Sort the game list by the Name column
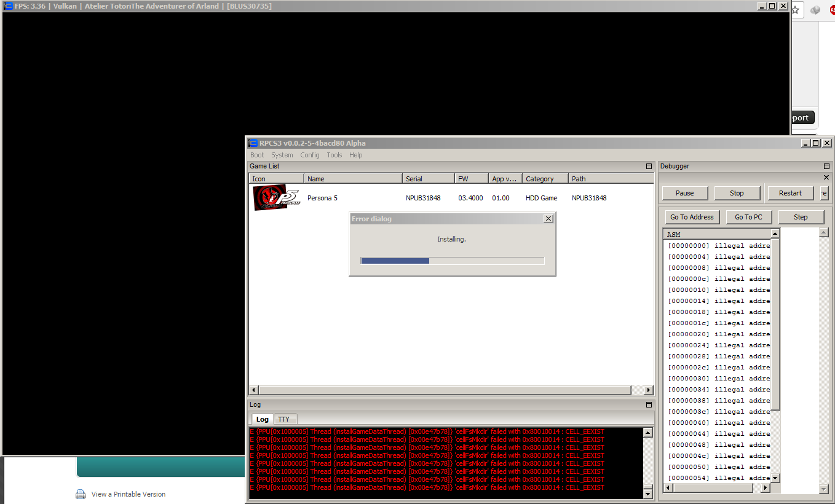The image size is (835, 504). point(353,179)
